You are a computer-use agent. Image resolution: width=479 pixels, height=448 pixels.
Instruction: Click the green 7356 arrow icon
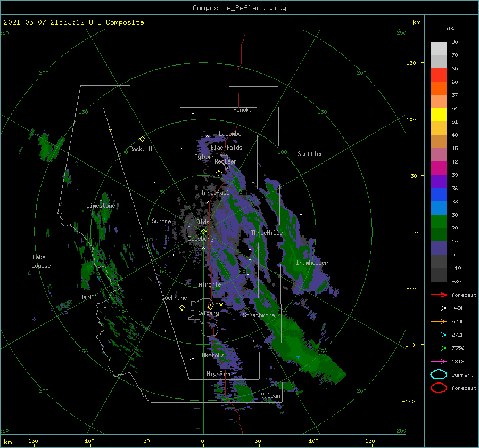coord(439,348)
